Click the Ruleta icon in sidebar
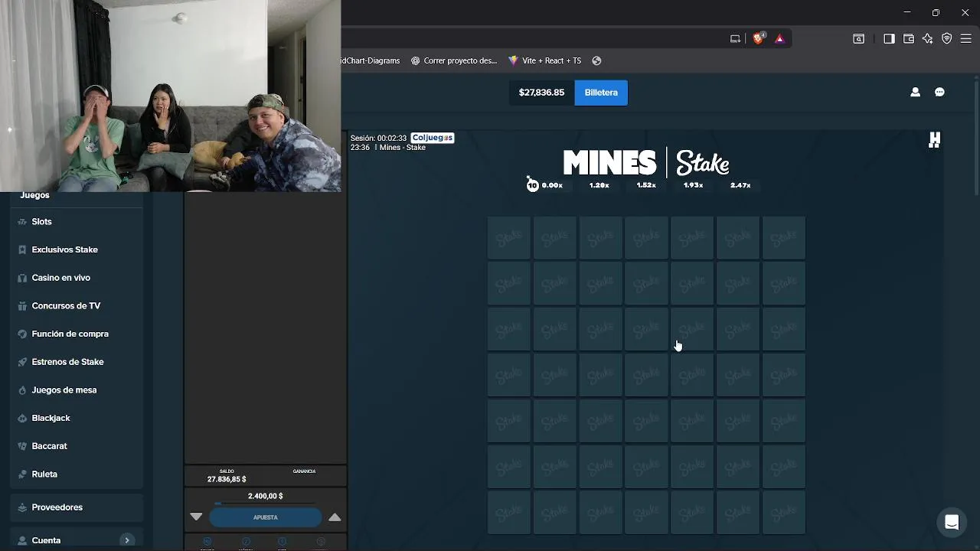This screenshot has height=551, width=980. coord(22,474)
